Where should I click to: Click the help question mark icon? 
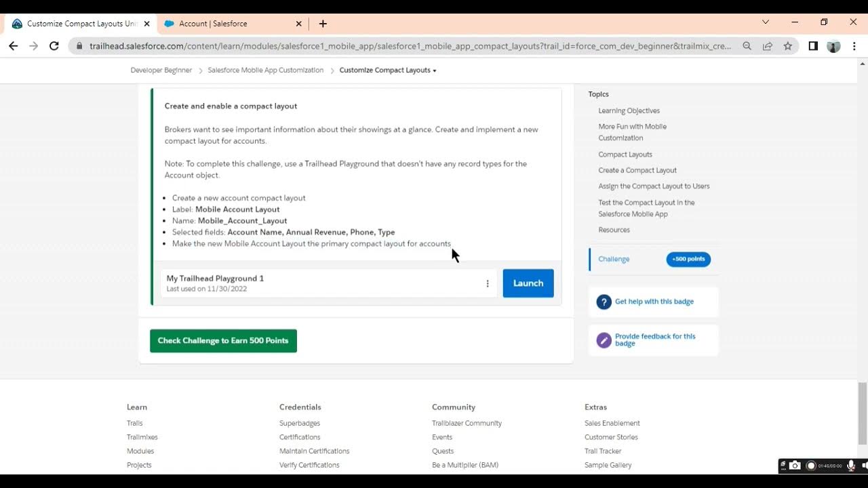click(604, 302)
